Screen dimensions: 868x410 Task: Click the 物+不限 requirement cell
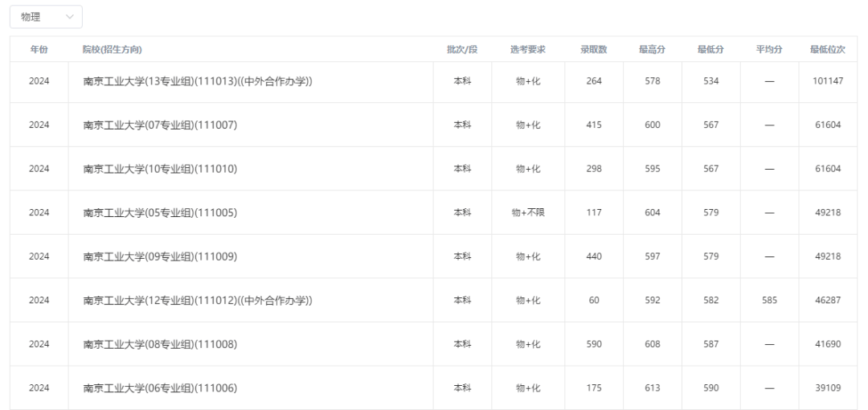pos(528,212)
